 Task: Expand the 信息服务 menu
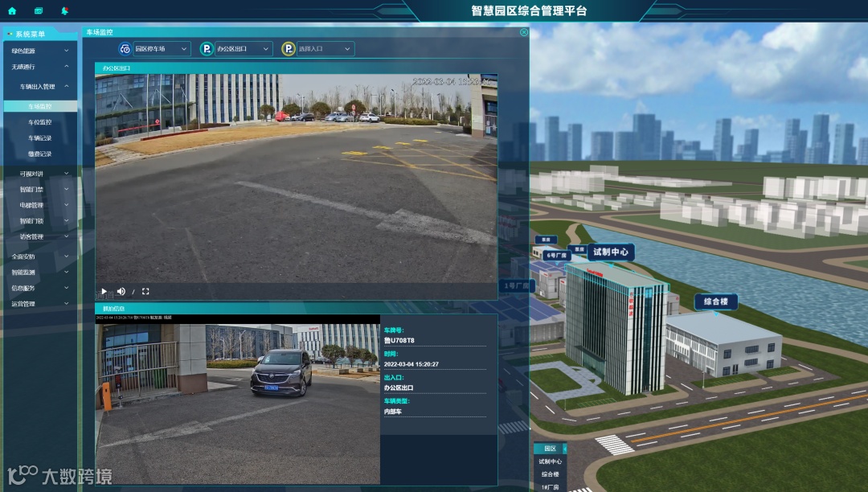pos(40,288)
